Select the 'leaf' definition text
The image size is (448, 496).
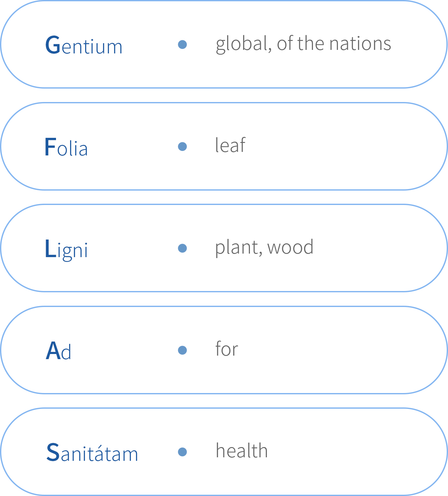230,145
